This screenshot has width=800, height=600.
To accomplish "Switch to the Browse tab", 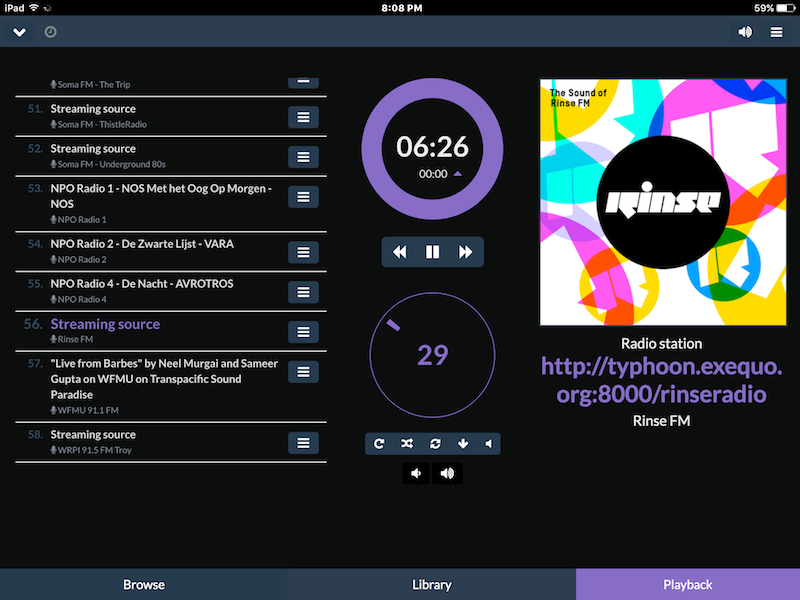I will [x=144, y=584].
